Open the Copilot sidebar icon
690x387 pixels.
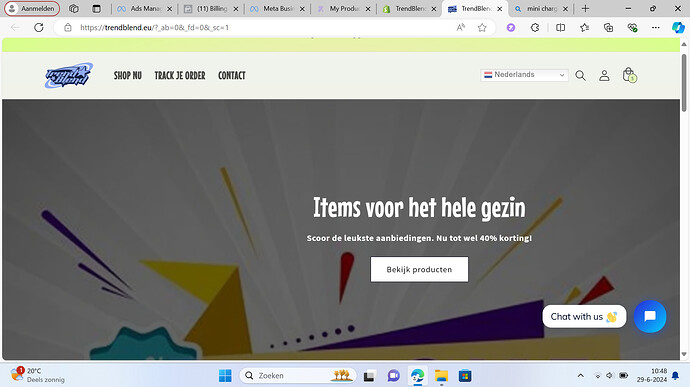coord(678,27)
